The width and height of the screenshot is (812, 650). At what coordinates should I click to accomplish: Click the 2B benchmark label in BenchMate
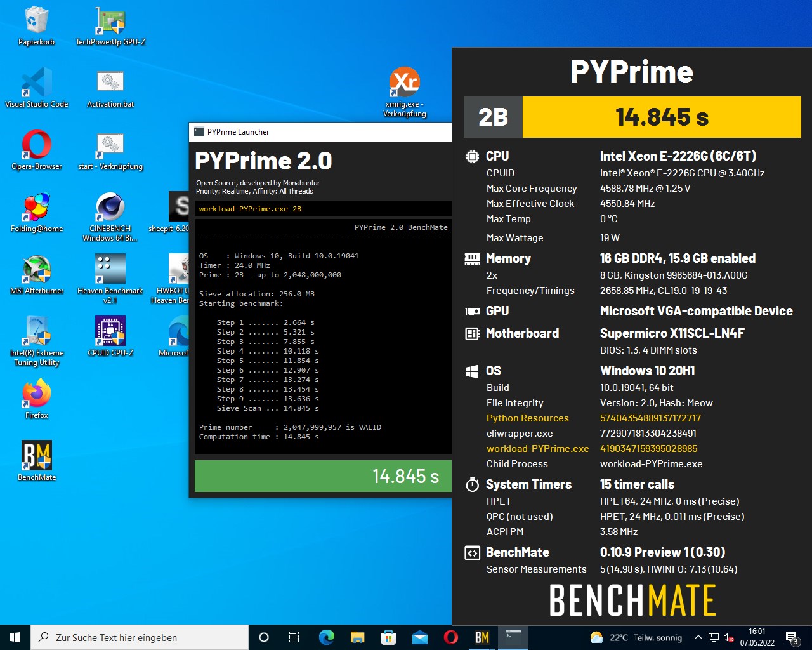pyautogui.click(x=493, y=117)
